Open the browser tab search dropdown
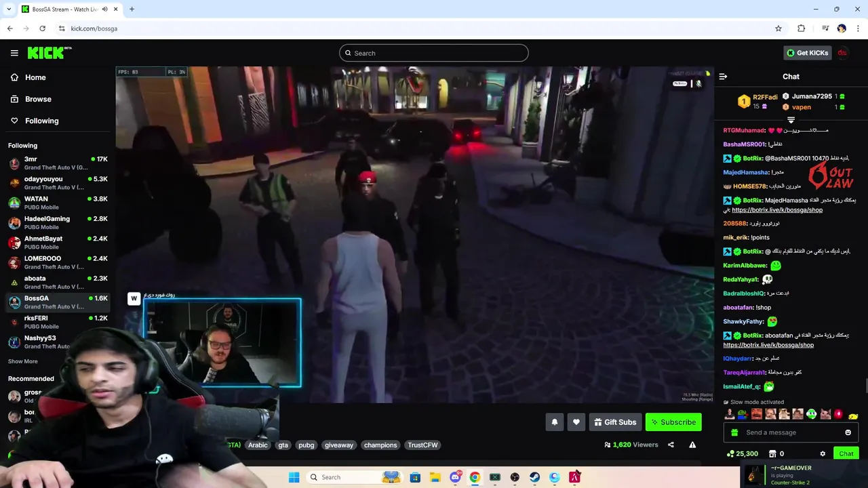Viewport: 868px width, 488px height. 7,9
